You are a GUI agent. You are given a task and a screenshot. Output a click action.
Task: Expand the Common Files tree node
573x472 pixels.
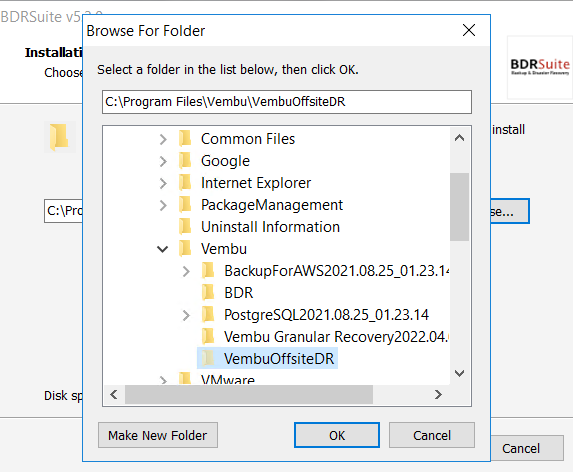[x=163, y=139]
